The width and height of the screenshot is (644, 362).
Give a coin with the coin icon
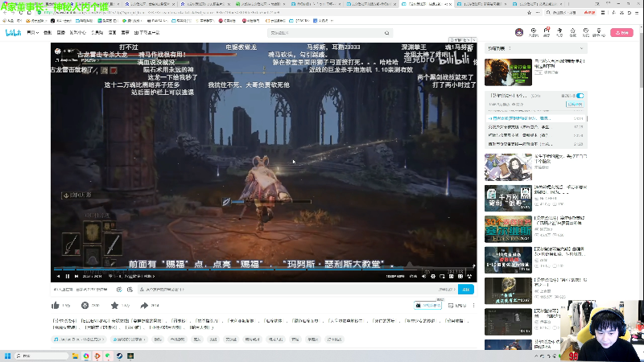point(85,306)
